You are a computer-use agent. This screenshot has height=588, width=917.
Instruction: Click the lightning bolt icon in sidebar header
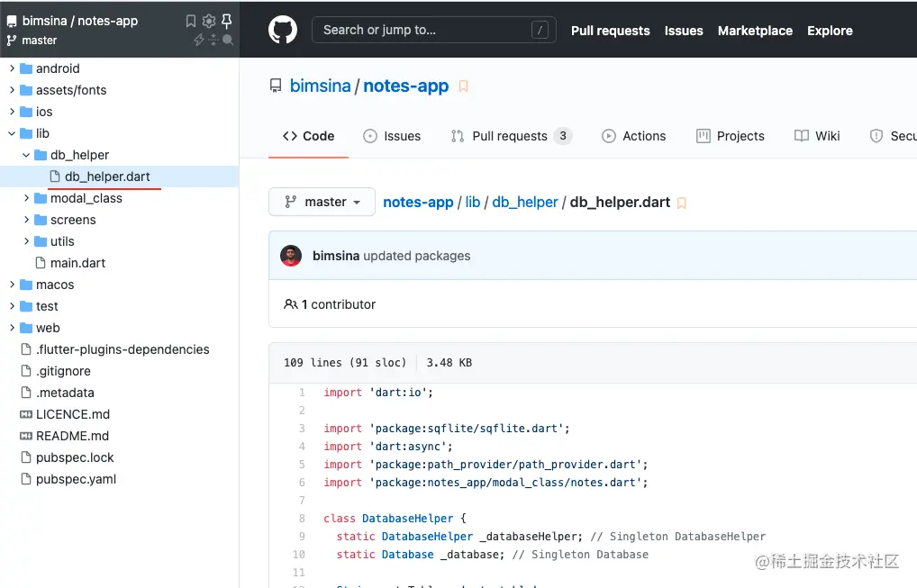click(x=199, y=40)
